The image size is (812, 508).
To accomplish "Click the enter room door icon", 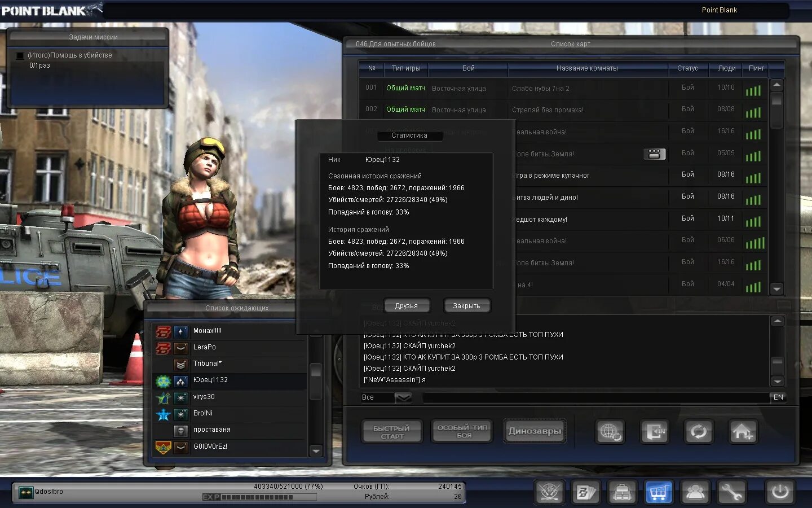I will (654, 432).
